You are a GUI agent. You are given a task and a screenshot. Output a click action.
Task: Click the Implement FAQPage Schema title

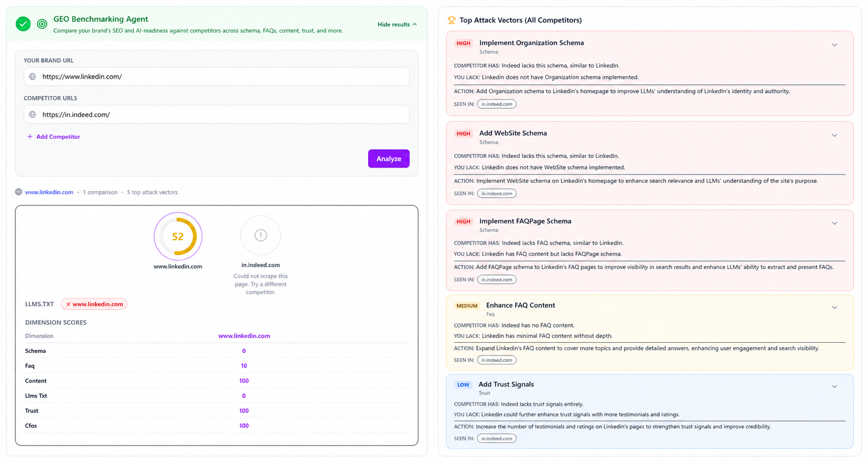(x=525, y=221)
